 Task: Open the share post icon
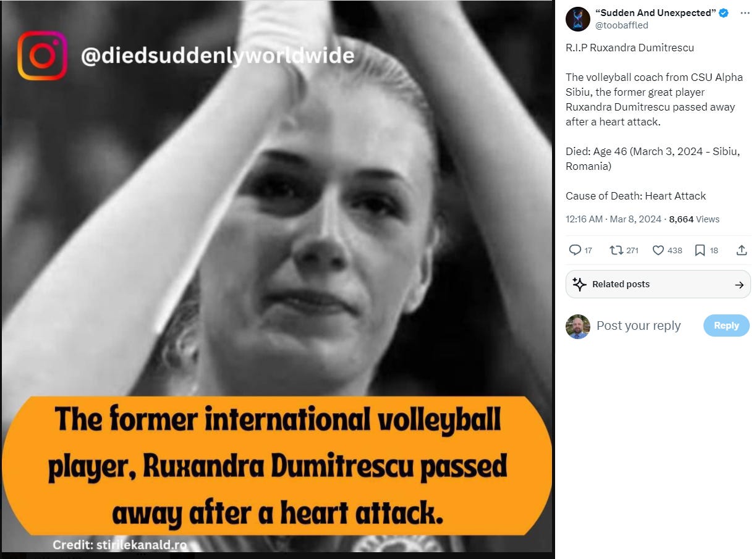pyautogui.click(x=742, y=250)
